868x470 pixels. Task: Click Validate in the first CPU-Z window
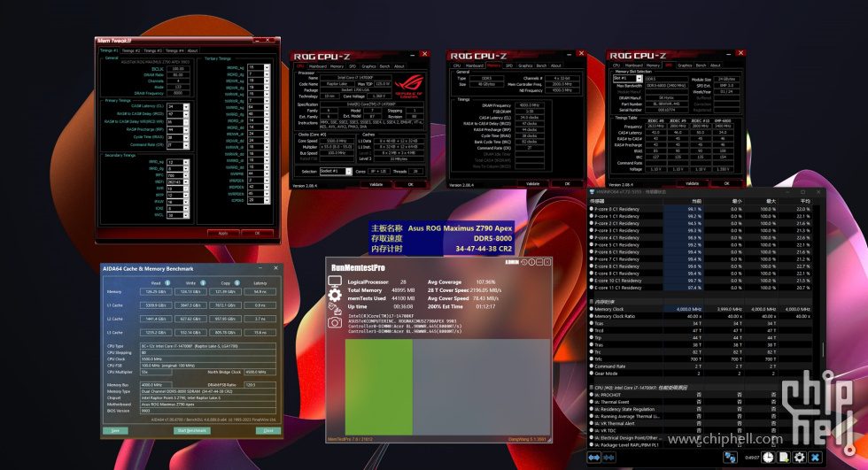click(376, 184)
